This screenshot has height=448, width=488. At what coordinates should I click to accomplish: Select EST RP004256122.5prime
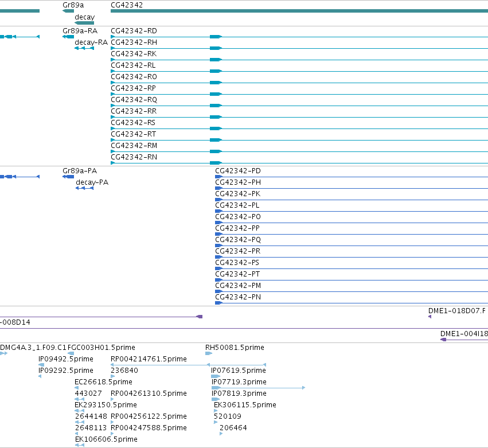click(149, 416)
